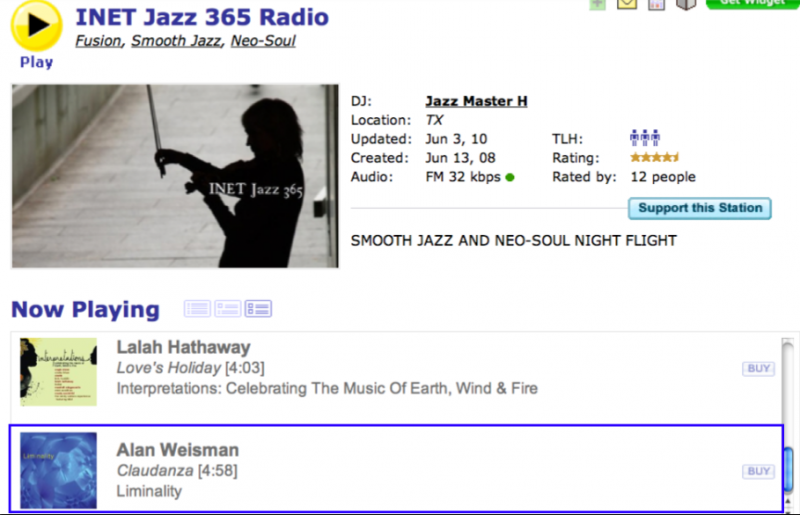Switch to medium playlist view with one thumbnail

(228, 309)
